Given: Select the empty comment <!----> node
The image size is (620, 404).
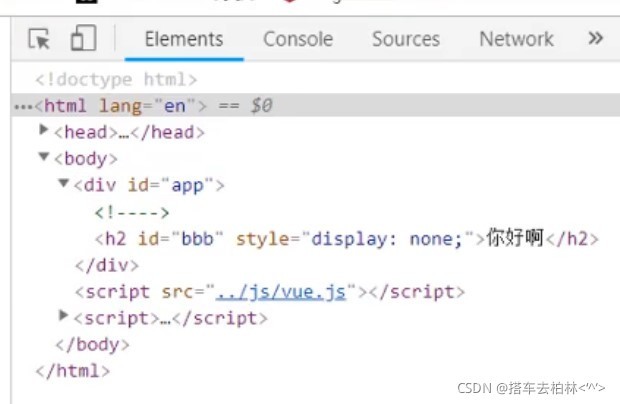Looking at the screenshot, I should tap(132, 213).
